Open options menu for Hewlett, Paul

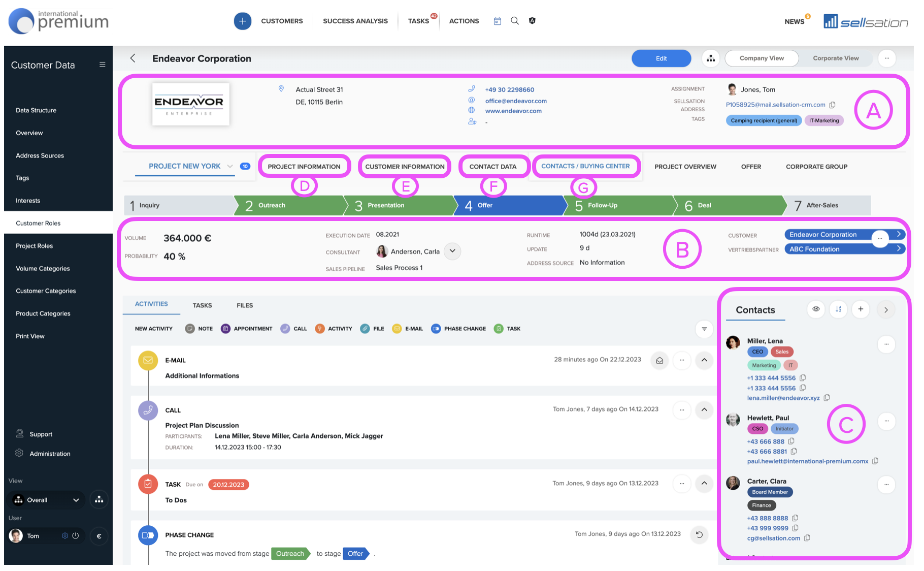[x=886, y=421]
